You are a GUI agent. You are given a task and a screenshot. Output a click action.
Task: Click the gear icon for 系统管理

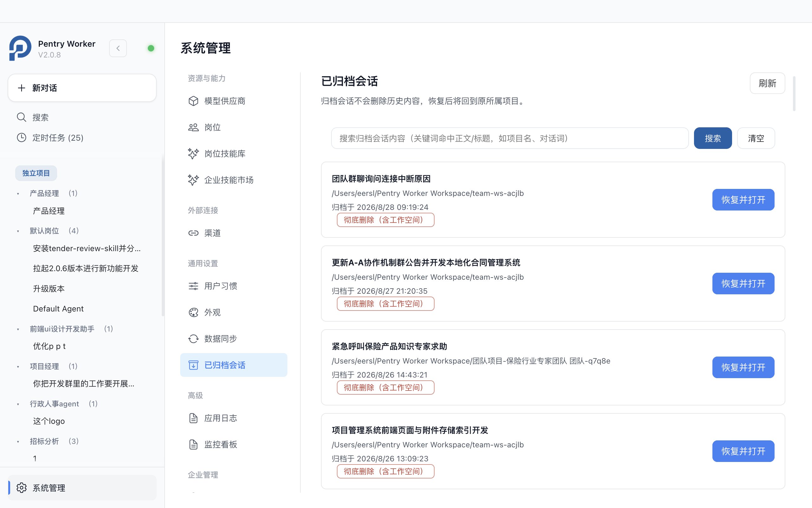(x=22, y=488)
